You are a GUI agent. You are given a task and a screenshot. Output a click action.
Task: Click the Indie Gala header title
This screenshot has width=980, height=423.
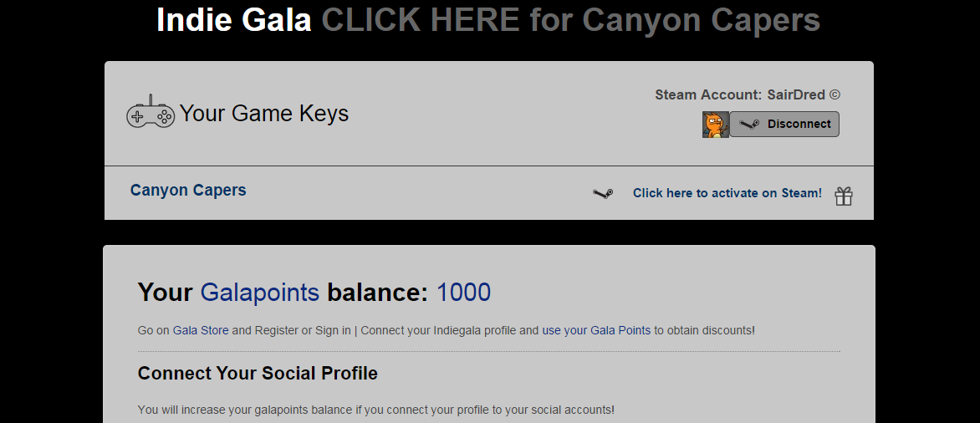coord(233,21)
